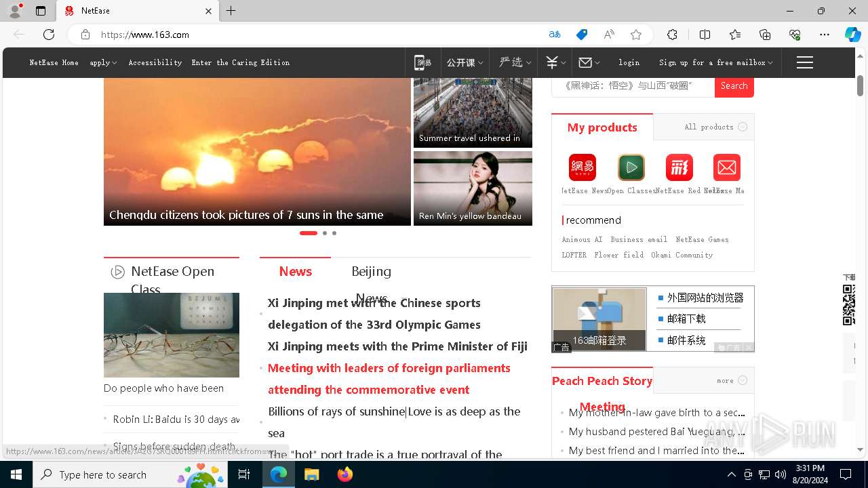Open the NetEase Mail envelope product icon

pos(727,167)
